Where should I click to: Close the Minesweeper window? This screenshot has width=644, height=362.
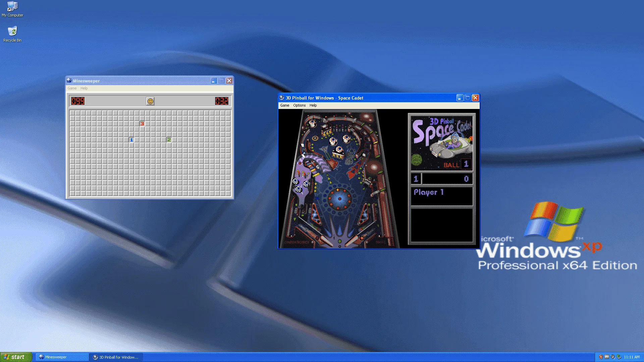(x=229, y=81)
